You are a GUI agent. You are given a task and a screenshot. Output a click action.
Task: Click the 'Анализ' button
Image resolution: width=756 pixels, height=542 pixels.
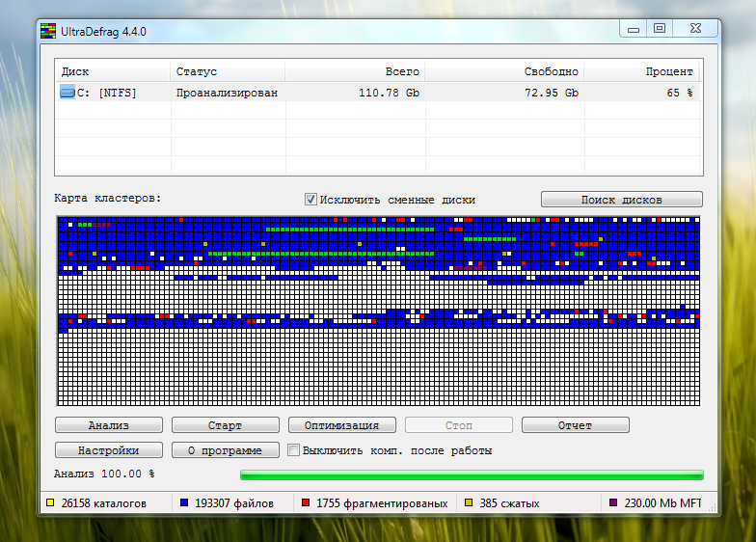click(x=108, y=424)
